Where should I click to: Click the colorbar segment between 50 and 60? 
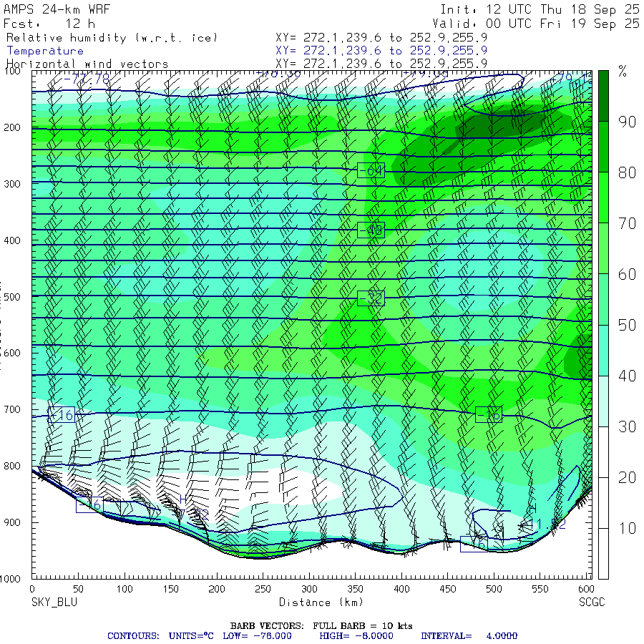coord(603,299)
